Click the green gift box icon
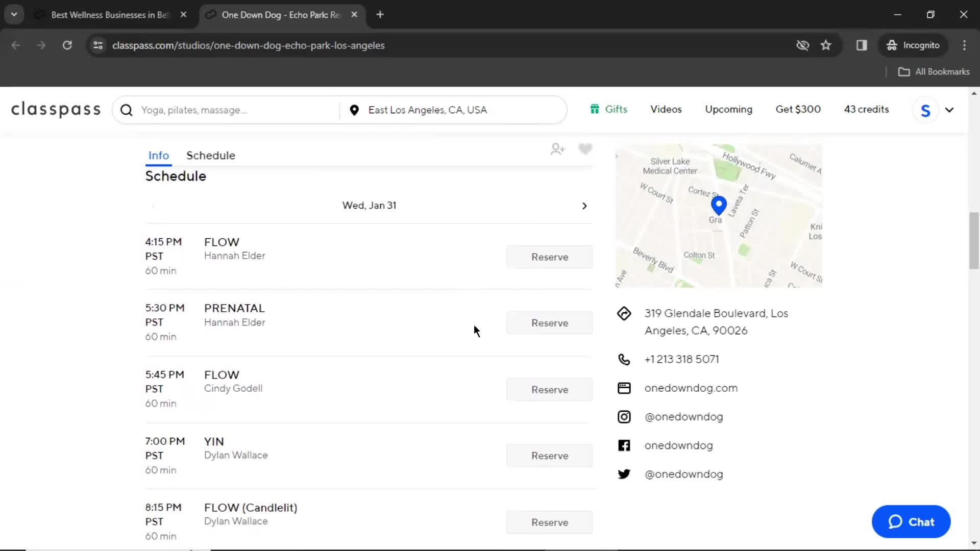980x551 pixels. pos(595,109)
